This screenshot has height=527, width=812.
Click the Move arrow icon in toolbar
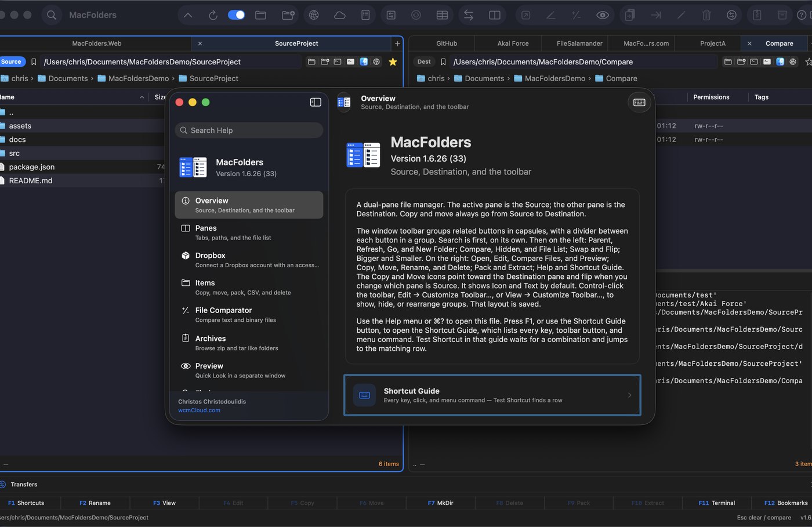pos(656,15)
